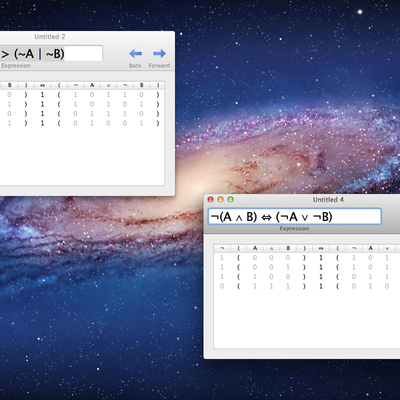Select the B column header in Untitled 4
400x400 pixels.
coord(288,248)
